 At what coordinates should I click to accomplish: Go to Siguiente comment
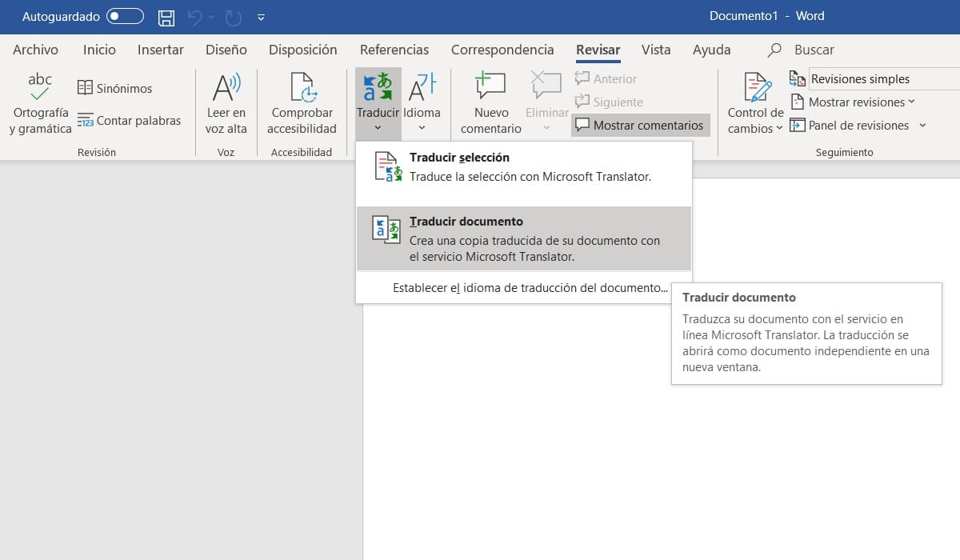pyautogui.click(x=609, y=102)
